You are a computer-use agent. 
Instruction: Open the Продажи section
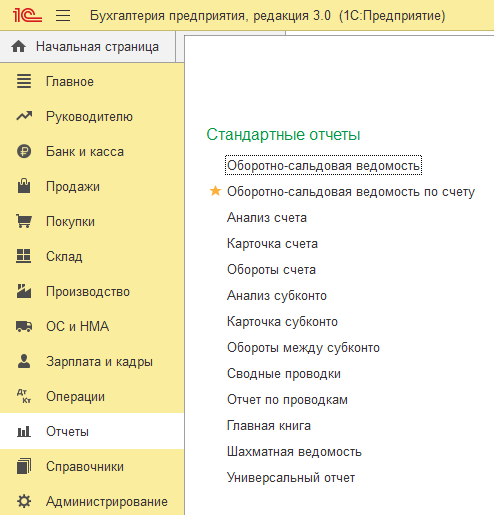(92, 186)
